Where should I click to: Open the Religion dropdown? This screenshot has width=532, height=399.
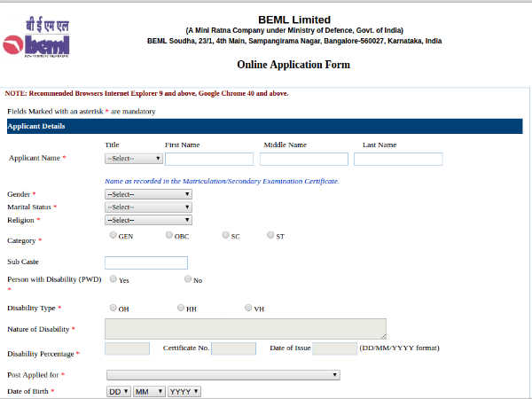point(148,220)
